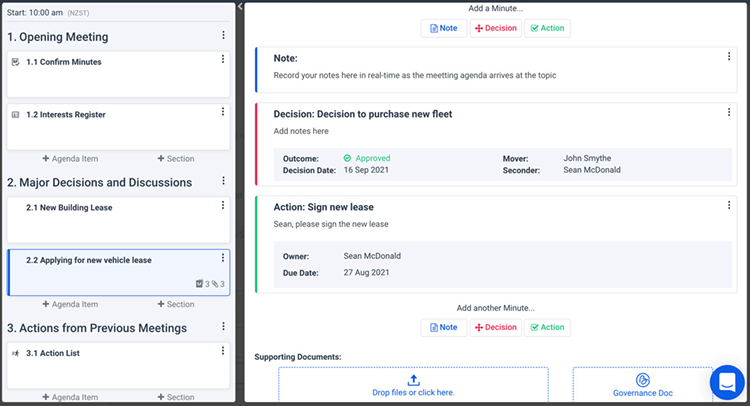Collapse the agenda sidebar panel
Screen dimensions: 750x406
(x=241, y=7)
